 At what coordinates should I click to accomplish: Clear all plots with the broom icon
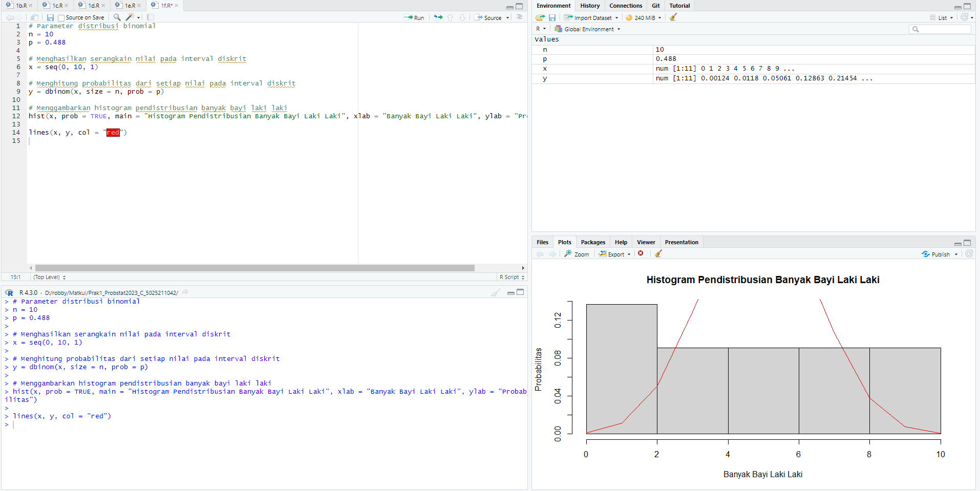(x=658, y=253)
